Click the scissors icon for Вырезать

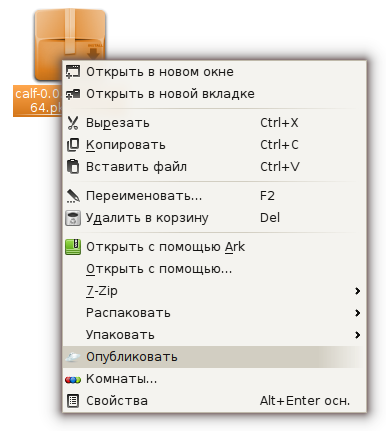pos(73,123)
